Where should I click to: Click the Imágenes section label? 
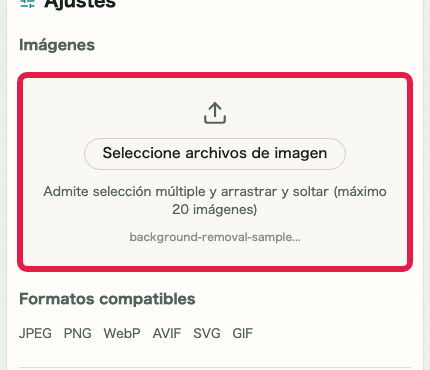pyautogui.click(x=57, y=45)
